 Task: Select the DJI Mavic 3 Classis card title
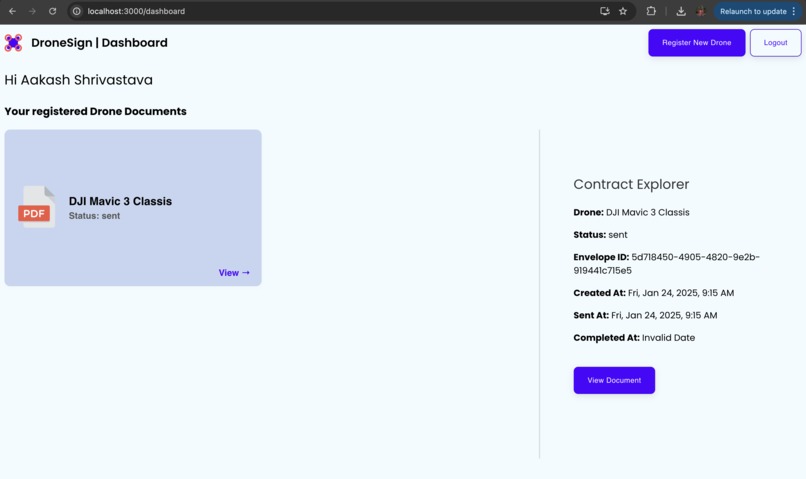(120, 201)
